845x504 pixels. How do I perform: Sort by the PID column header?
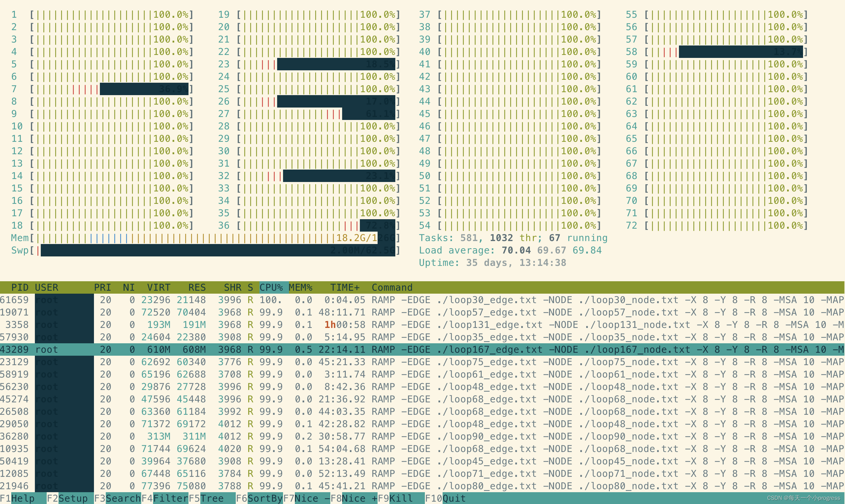tap(20, 287)
